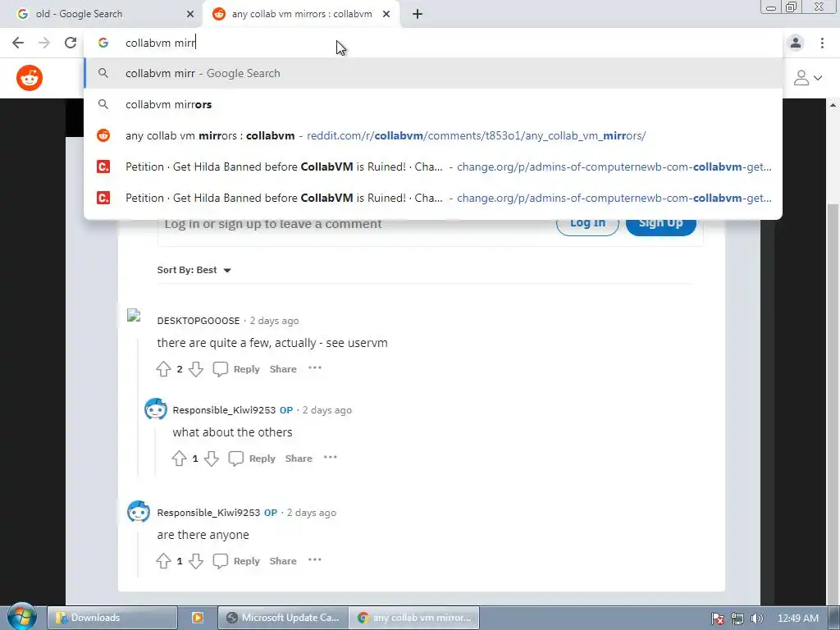The image size is (840, 630).
Task: Open Chrome's three-dot menu
Action: 822,43
